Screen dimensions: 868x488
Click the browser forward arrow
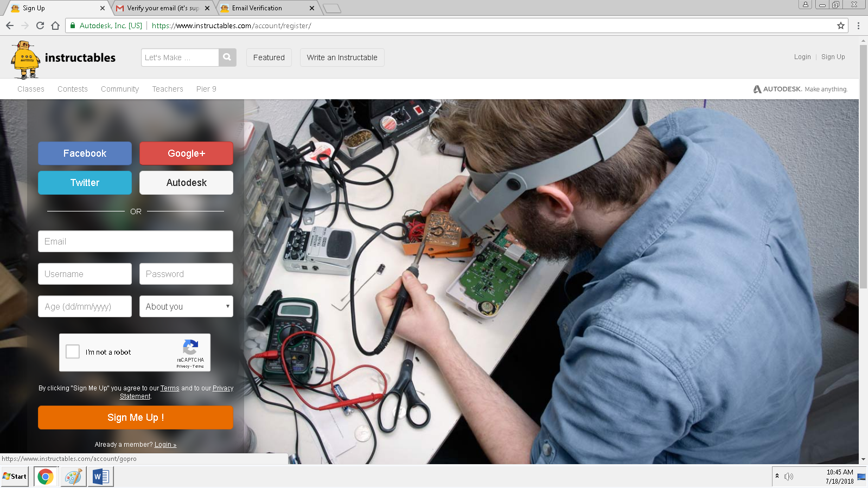point(25,25)
